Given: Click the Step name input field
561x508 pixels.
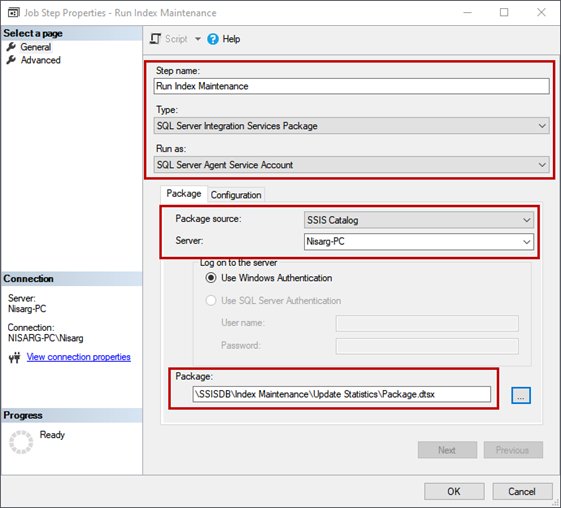Looking at the screenshot, I should 351,86.
